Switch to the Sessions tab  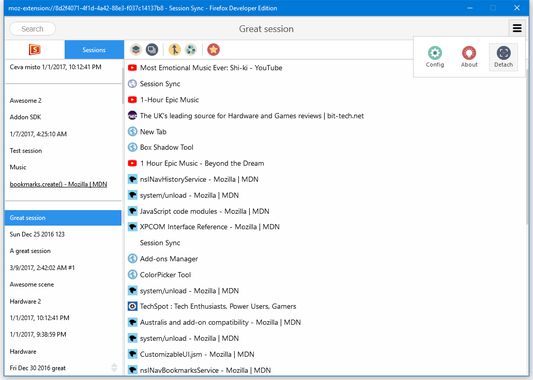[94, 50]
